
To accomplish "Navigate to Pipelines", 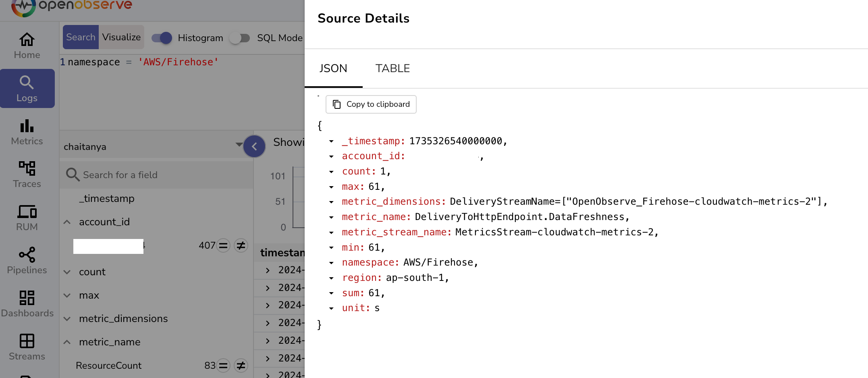I will point(27,261).
